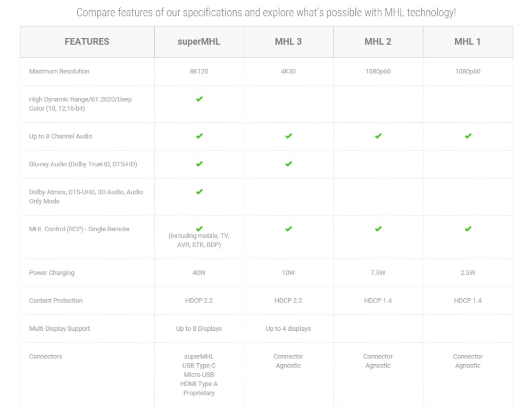Click MHL 3 RCP Single Remote checkmark
Screen dimensions: 532x419
click(x=288, y=229)
